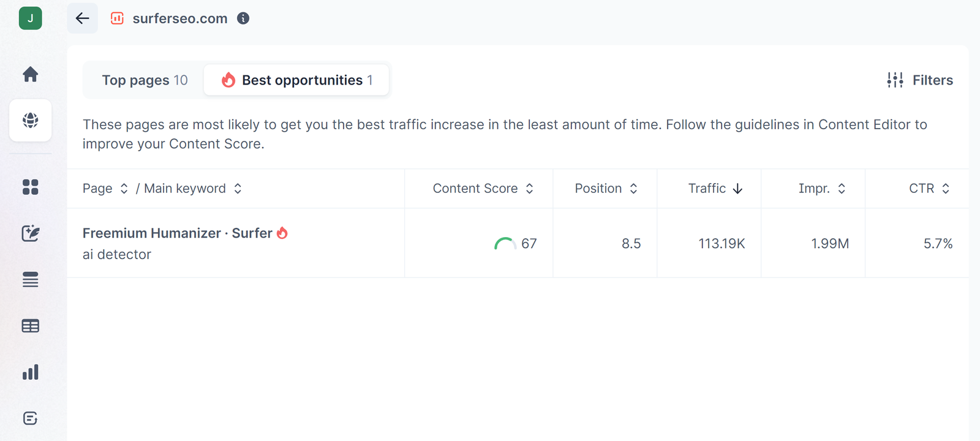Open the keyword table icon in sidebar
Viewport: 980px width, 441px height.
click(30, 325)
